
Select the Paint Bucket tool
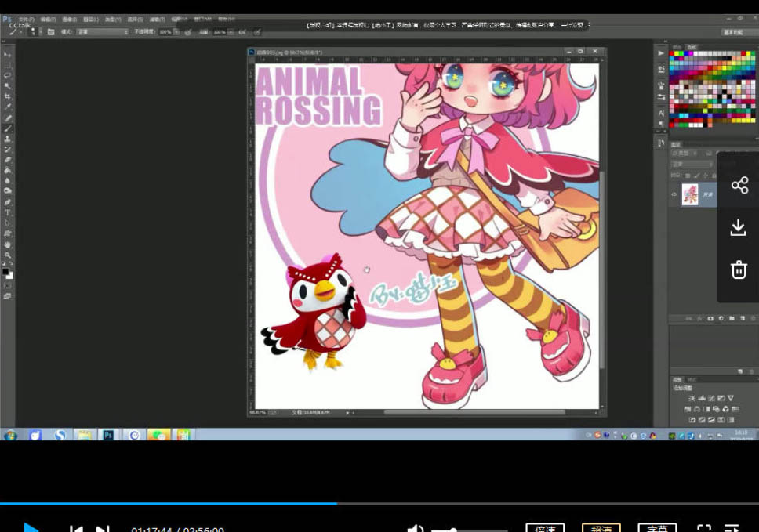coord(7,170)
